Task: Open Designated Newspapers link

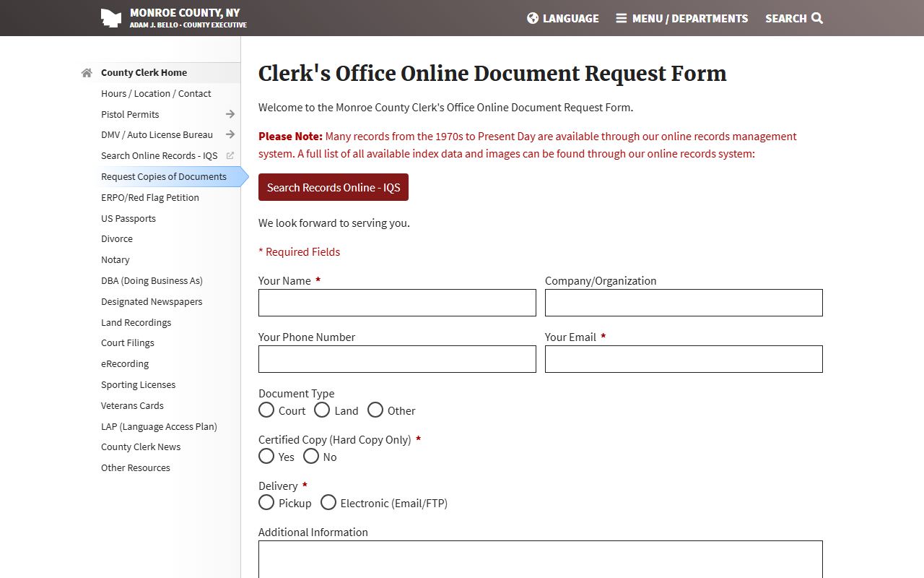Action: point(152,301)
